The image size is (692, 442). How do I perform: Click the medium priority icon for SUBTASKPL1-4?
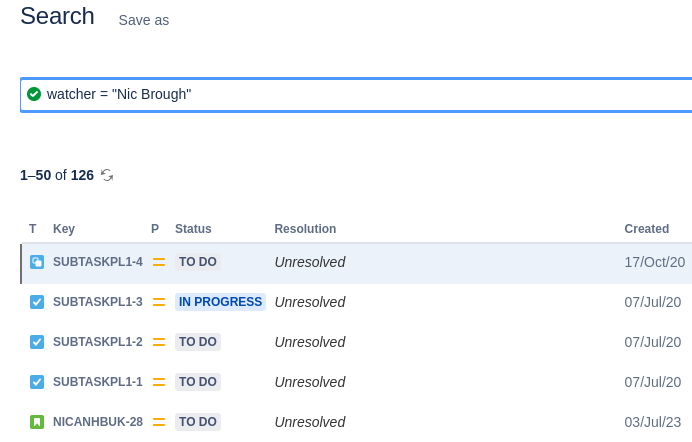point(159,262)
